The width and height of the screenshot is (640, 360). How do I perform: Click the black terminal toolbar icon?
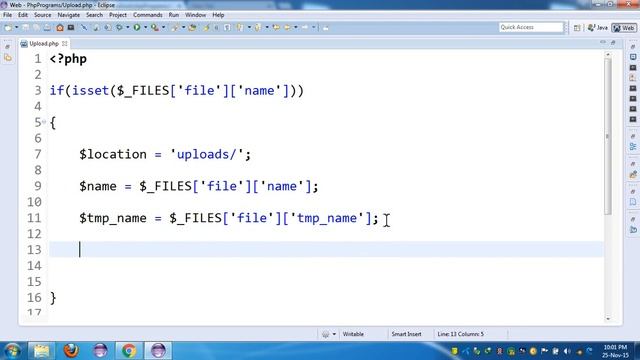71,27
